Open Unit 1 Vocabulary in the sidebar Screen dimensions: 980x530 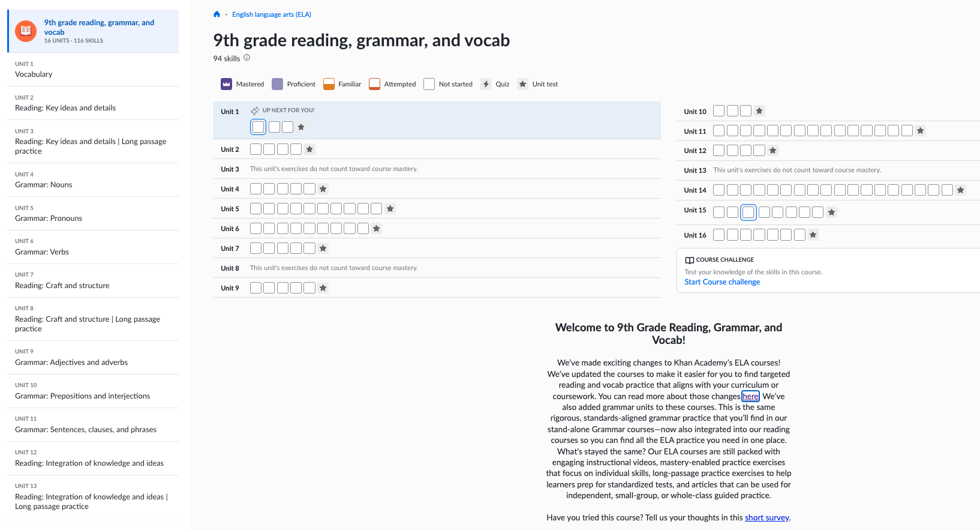coord(93,70)
